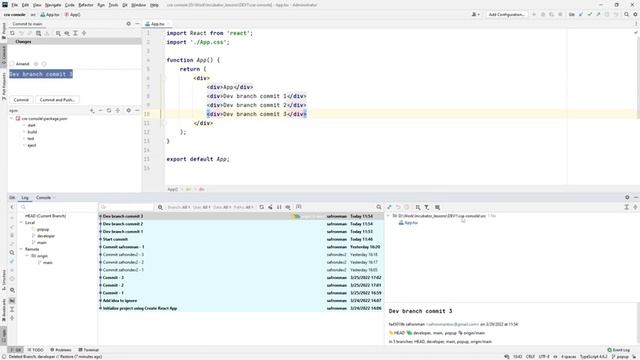
Task: Select the popup local branch
Action: [x=43, y=229]
